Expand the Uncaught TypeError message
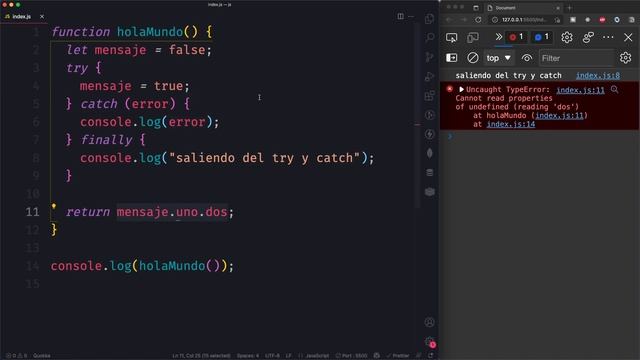This screenshot has width=640, height=360. (x=461, y=89)
